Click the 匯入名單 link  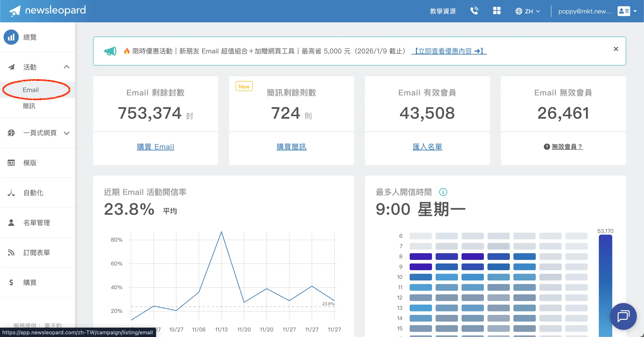(x=427, y=147)
